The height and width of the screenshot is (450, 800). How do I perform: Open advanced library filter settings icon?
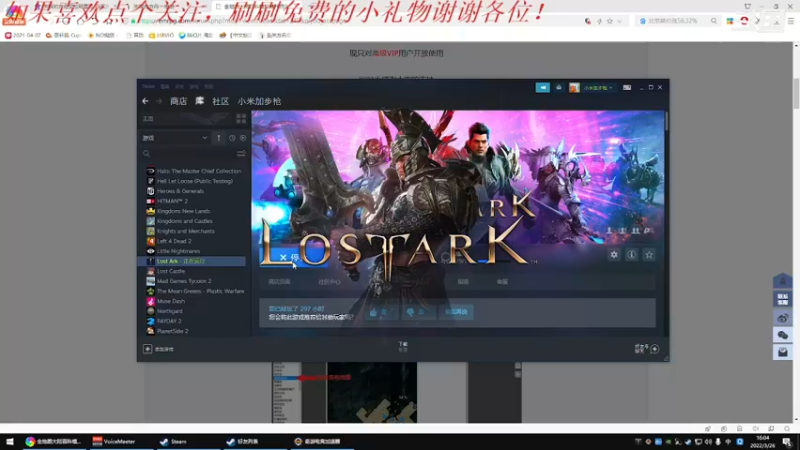pos(241,154)
